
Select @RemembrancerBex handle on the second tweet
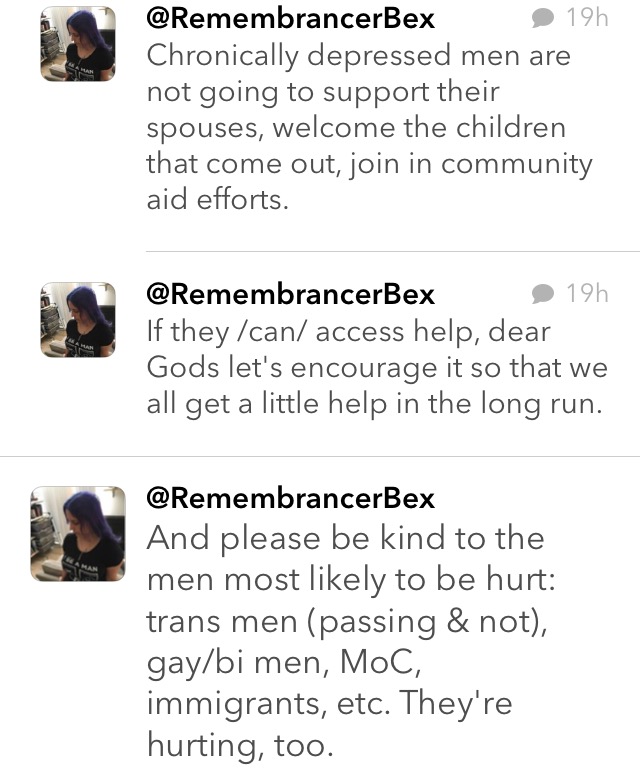click(x=290, y=294)
